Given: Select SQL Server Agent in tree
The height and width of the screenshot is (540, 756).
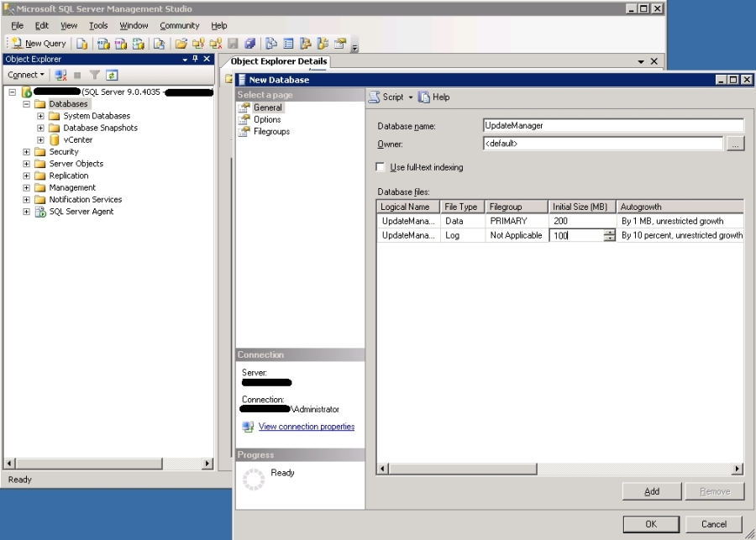Looking at the screenshot, I should 81,212.
